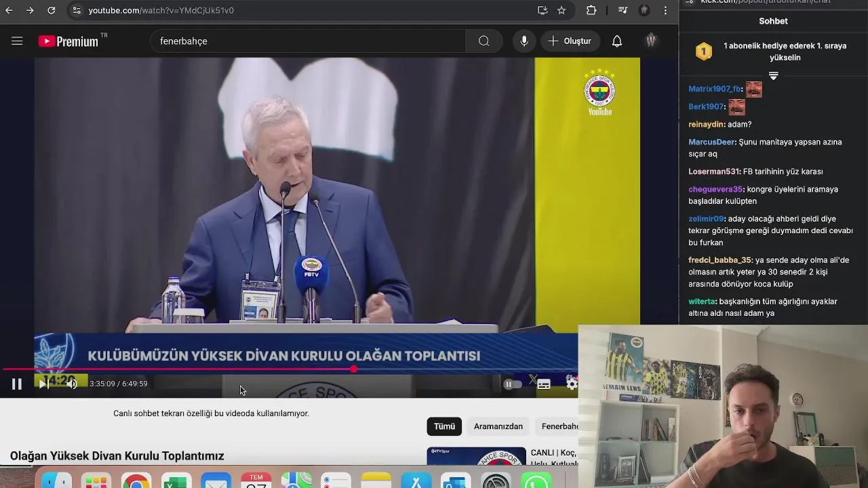Open video settings gear
868x488 pixels.
point(571,384)
